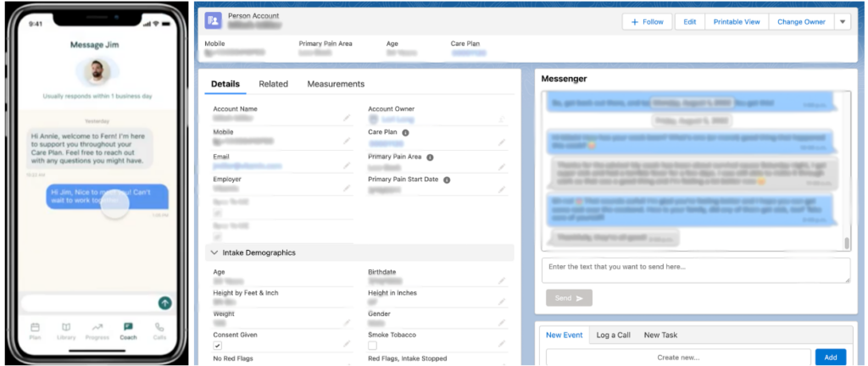Image resolution: width=868 pixels, height=366 pixels.
Task: Edit the Account Name field via its pencil icon
Action: (x=347, y=118)
